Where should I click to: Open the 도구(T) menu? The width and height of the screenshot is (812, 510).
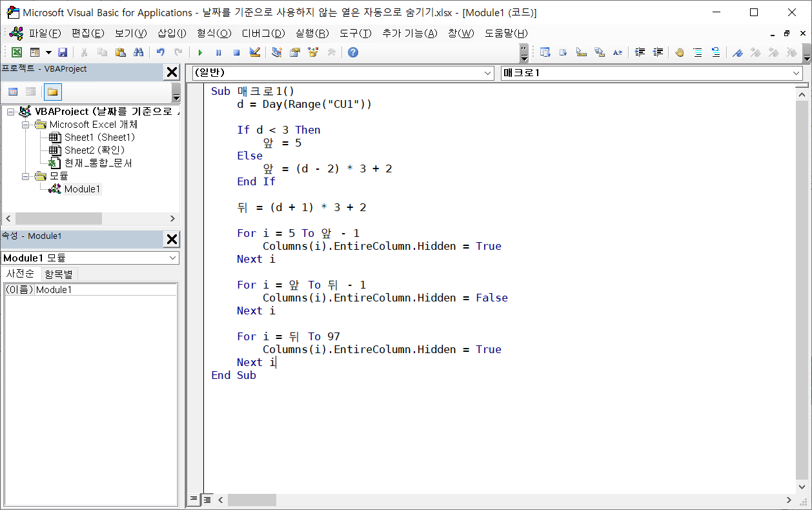pos(356,33)
